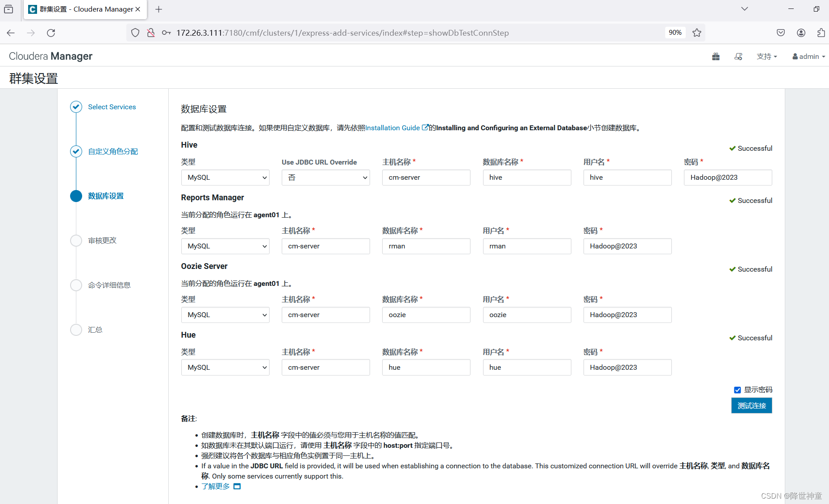Click the Reports Manager Successful status text

click(x=755, y=201)
